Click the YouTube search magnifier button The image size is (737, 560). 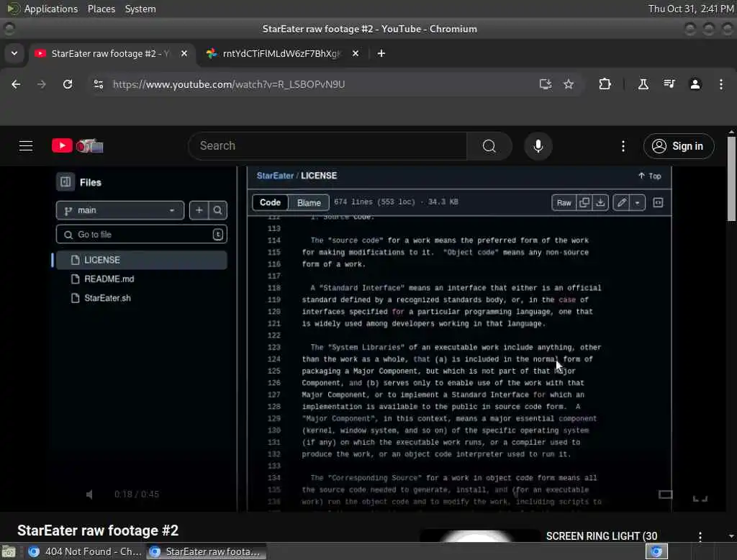coord(489,146)
